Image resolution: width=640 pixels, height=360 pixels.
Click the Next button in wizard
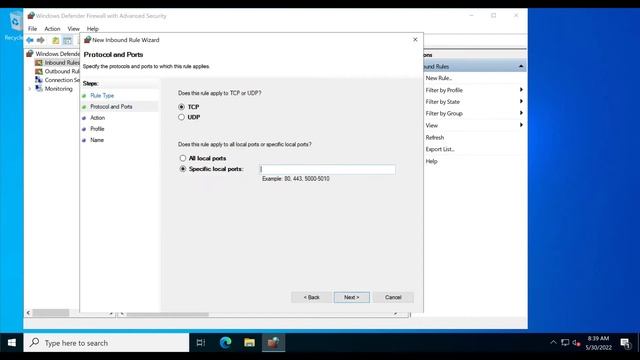tap(351, 297)
